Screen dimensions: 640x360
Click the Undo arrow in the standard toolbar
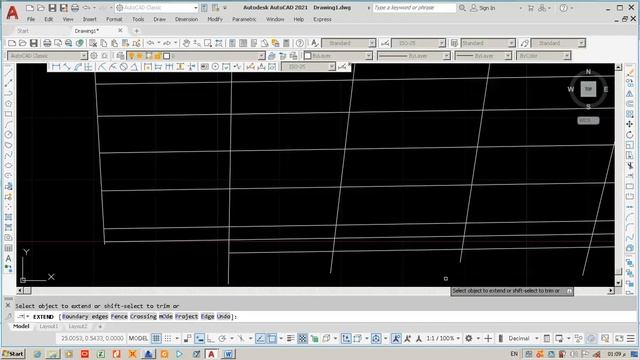pyautogui.click(x=151, y=43)
